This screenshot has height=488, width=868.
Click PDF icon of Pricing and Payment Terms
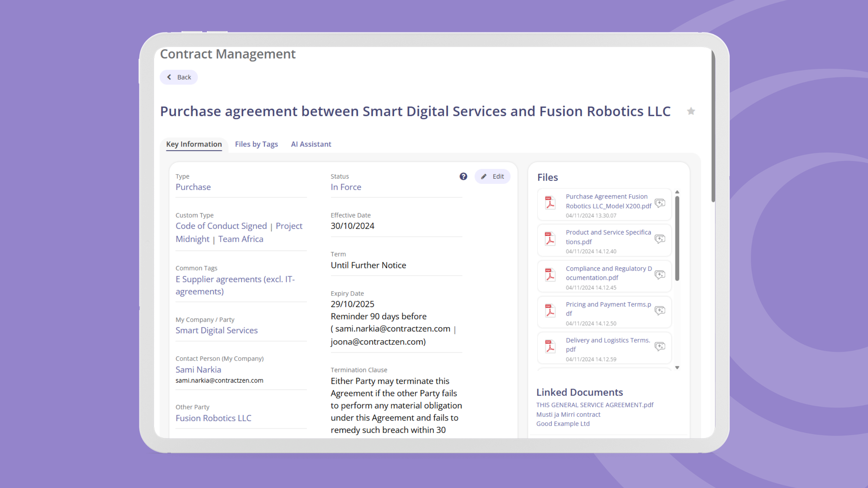(x=550, y=311)
